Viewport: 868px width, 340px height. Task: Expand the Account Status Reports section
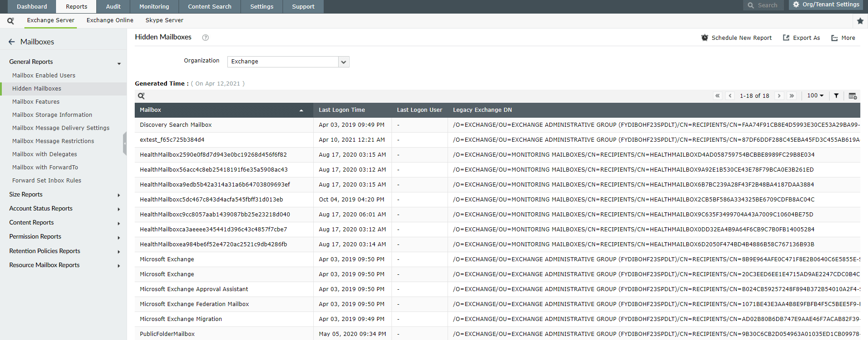(119, 209)
